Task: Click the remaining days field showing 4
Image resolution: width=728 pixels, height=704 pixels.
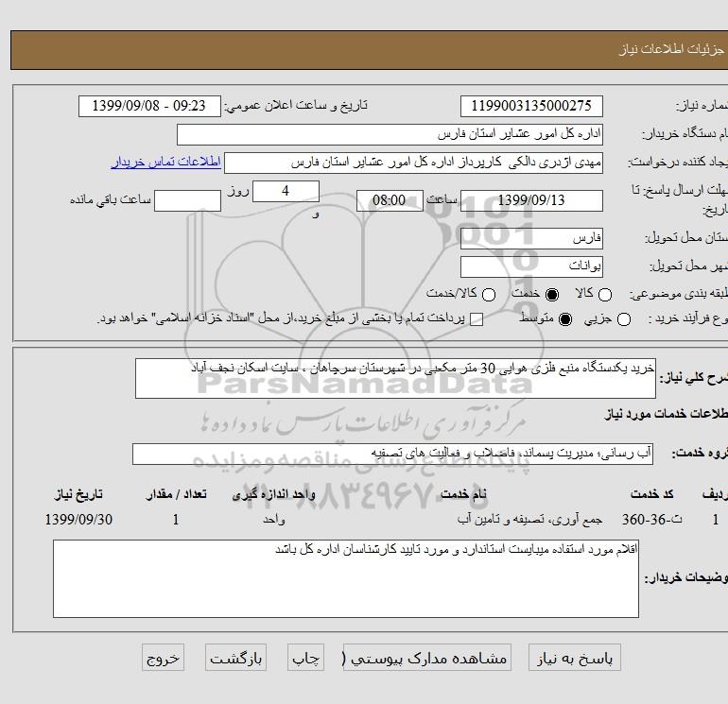Action: point(286,191)
